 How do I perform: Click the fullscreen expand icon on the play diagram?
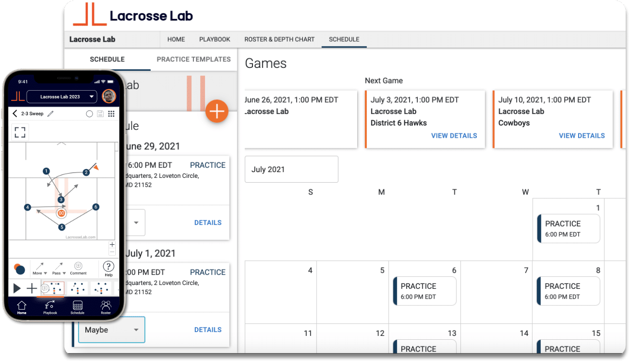tap(20, 131)
